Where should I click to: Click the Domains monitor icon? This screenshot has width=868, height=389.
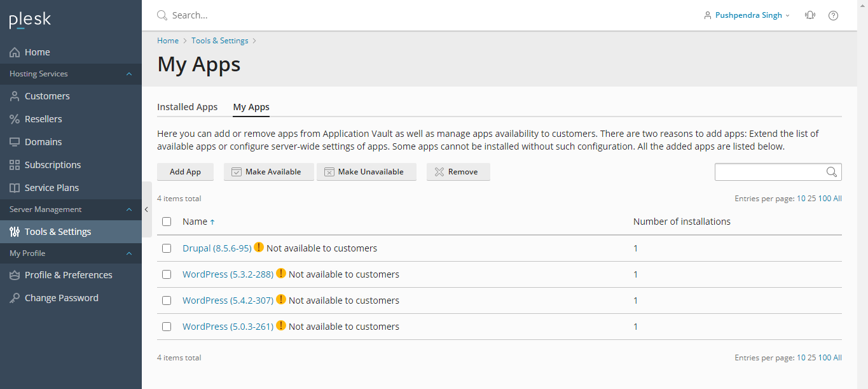(x=15, y=142)
